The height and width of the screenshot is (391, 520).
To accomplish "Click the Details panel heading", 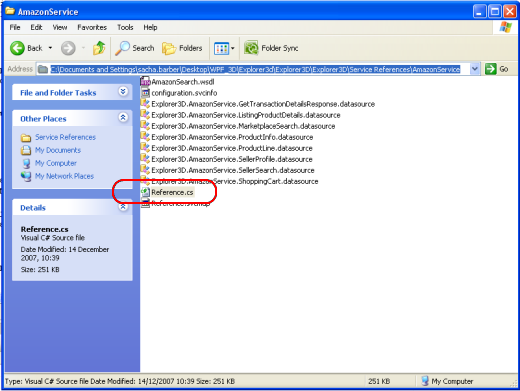I will [33, 208].
